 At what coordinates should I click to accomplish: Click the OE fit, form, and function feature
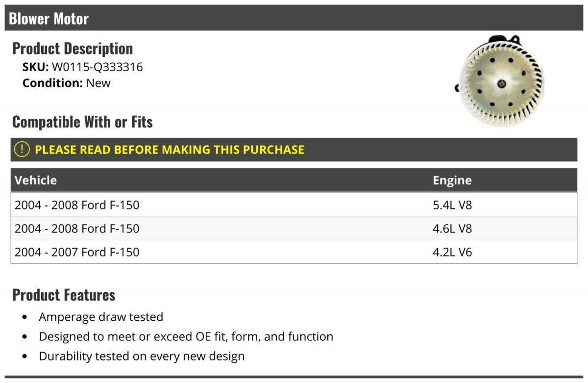186,336
